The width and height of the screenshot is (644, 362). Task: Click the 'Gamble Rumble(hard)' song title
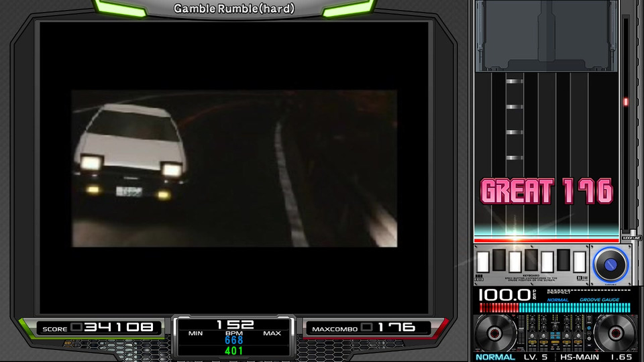[x=234, y=9]
